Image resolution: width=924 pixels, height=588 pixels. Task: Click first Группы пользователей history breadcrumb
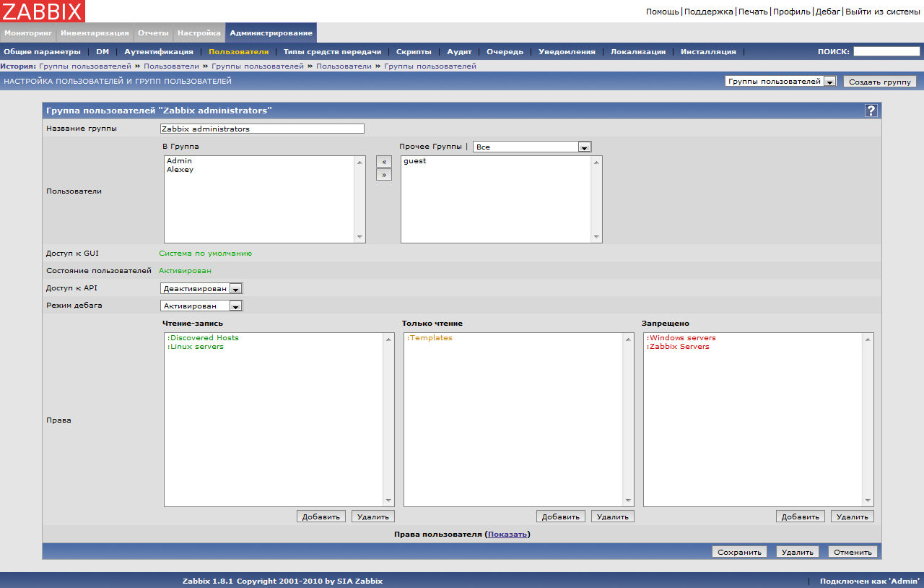tap(85, 66)
